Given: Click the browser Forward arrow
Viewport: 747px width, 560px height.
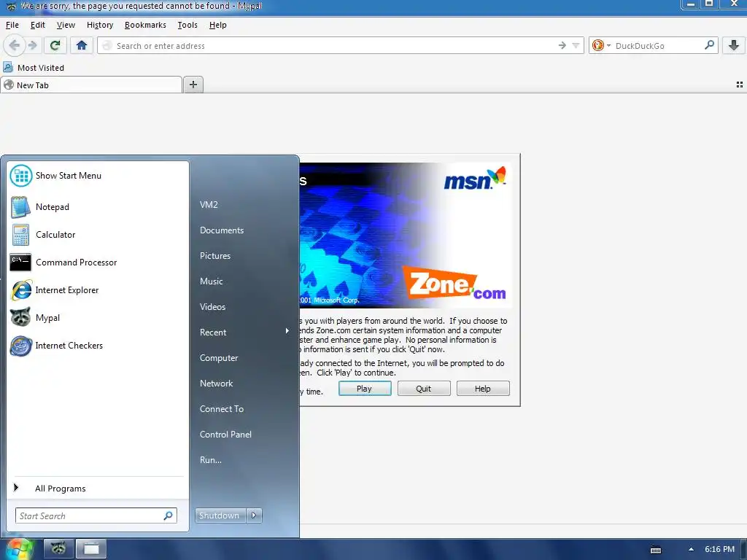Looking at the screenshot, I should click(x=32, y=46).
